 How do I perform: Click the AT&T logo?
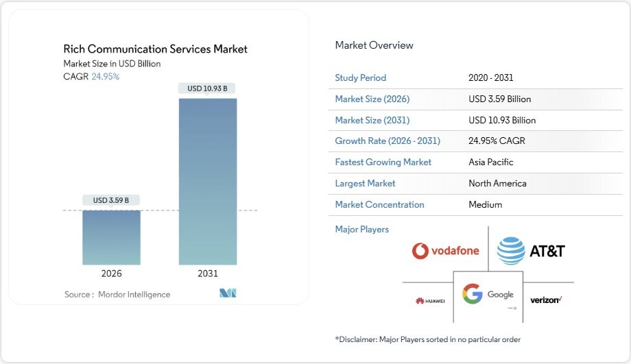[x=530, y=251]
